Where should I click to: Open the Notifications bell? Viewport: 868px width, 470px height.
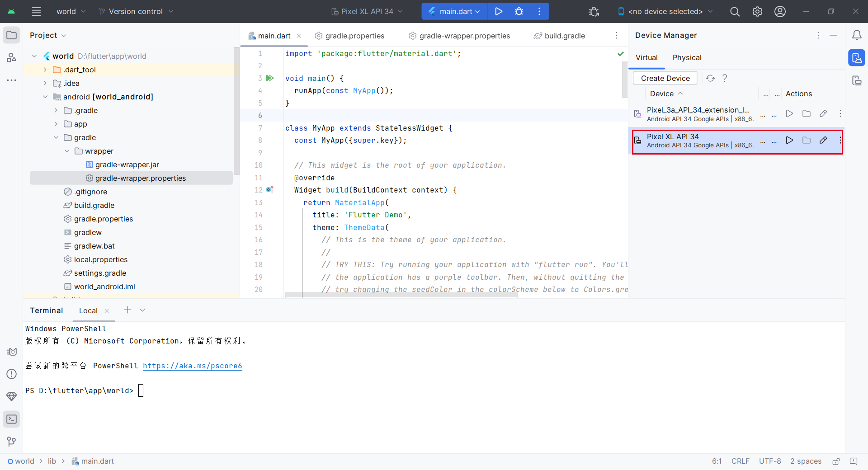pos(857,35)
